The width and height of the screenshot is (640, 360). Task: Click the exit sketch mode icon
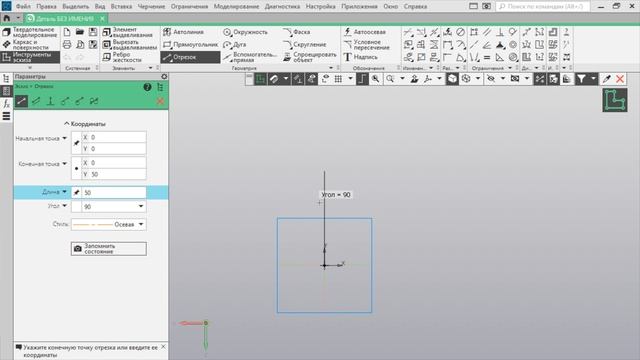pyautogui.click(x=615, y=100)
